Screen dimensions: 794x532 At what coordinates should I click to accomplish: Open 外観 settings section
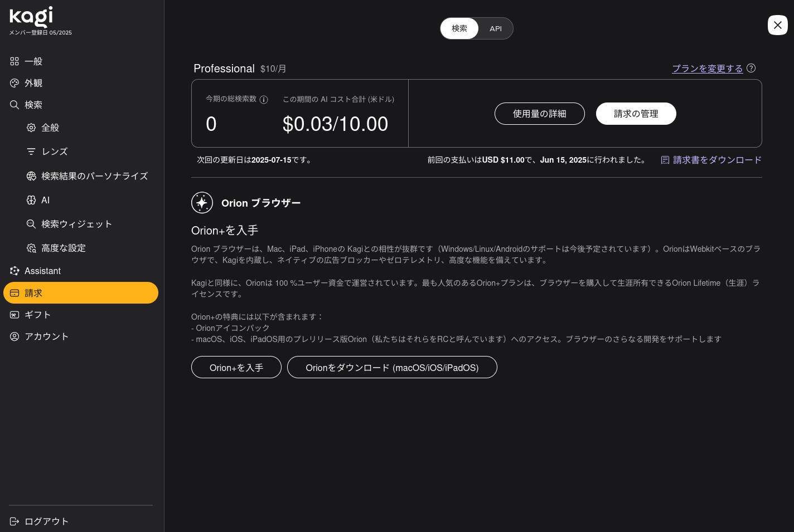[81, 83]
